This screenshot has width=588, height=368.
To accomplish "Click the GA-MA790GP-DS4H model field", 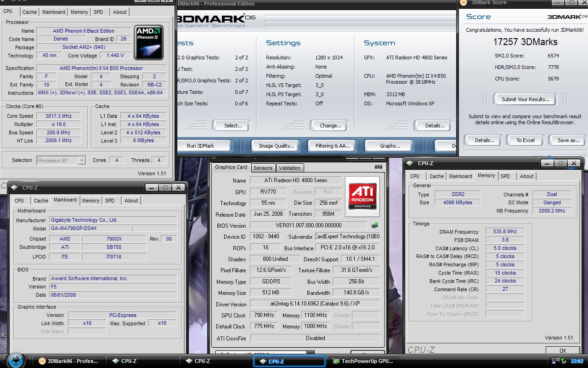I will tap(90, 228).
